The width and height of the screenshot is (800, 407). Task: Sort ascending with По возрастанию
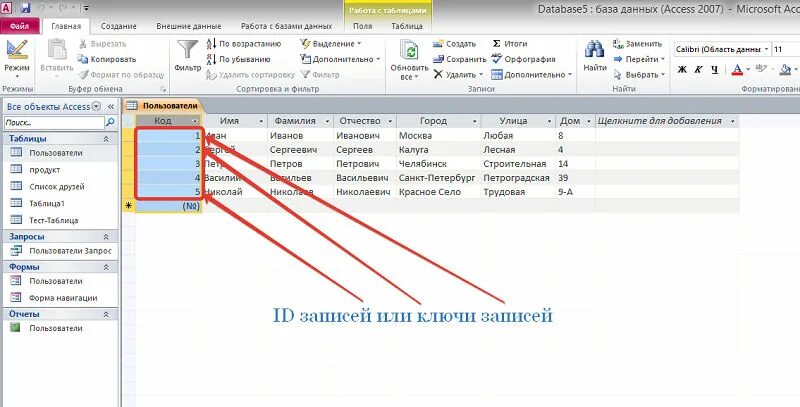[x=244, y=44]
